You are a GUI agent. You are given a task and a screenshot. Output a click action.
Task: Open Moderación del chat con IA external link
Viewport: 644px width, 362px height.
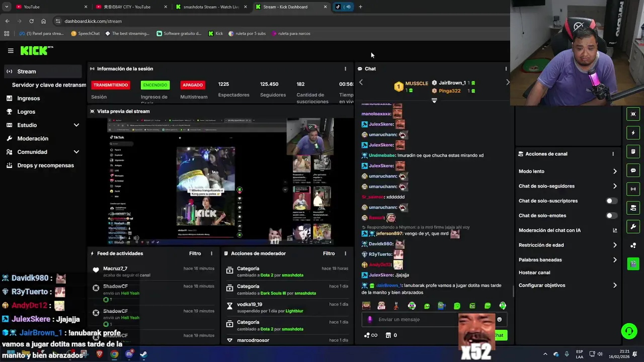[615, 230]
